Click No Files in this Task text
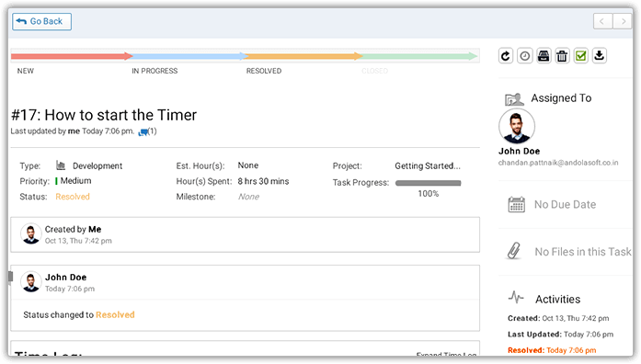The image size is (641, 364). [583, 252]
